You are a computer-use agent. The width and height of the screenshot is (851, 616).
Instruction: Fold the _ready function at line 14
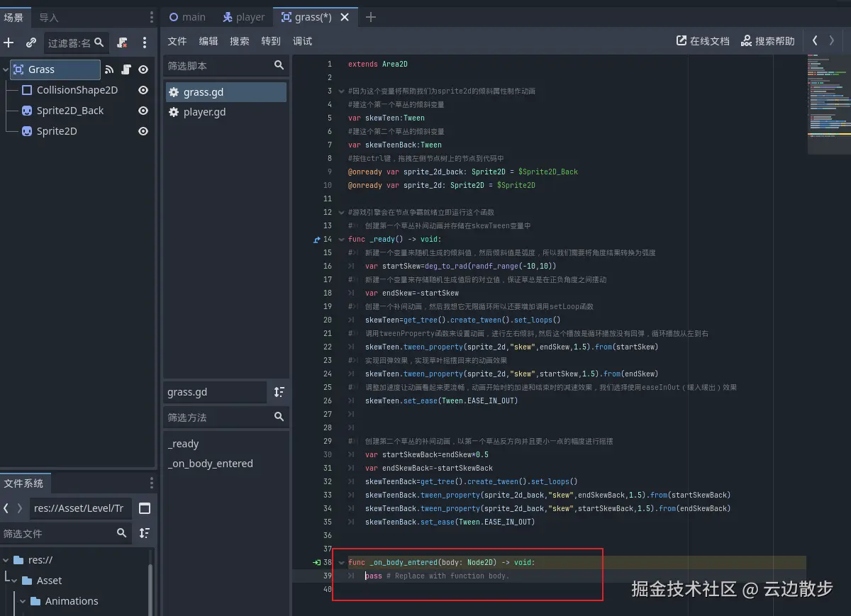pos(341,240)
